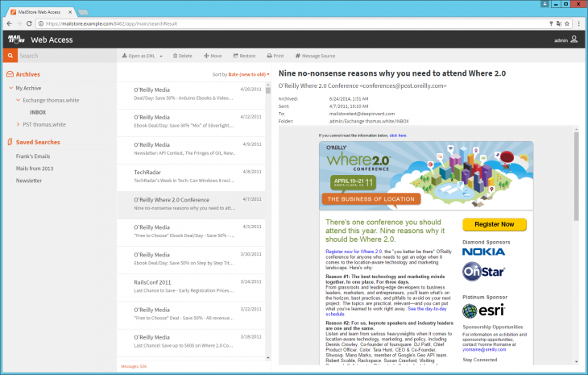Open O'Reilly Media email dated 3/22/2011
This screenshot has width=588, height=375.
point(191,315)
